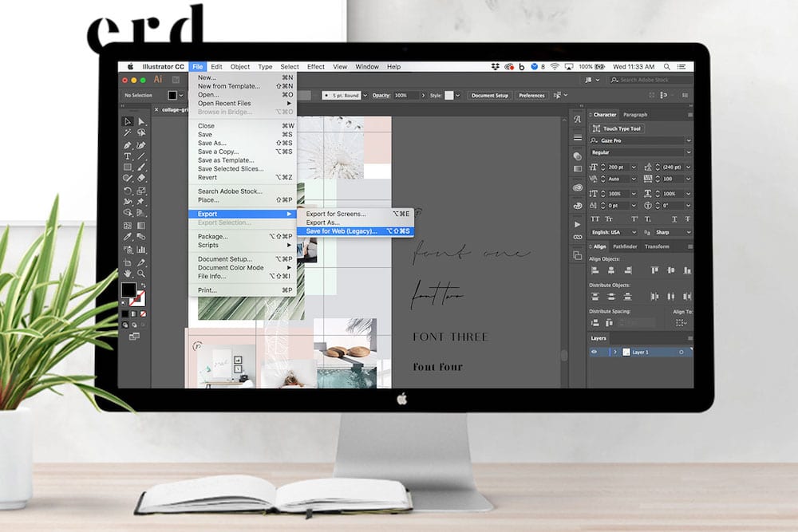This screenshot has width=798, height=532.
Task: Set color mode to None (red slash)
Action: coord(143,313)
